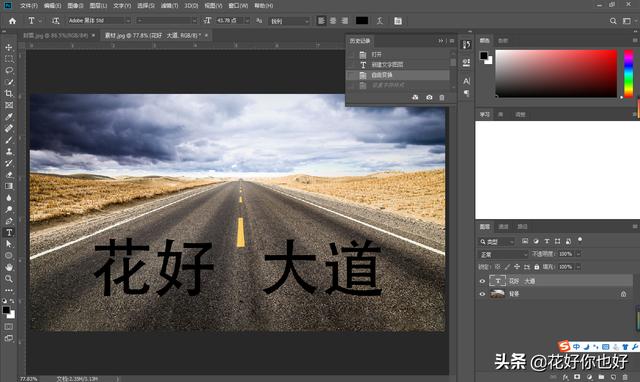Select the 自由变换 history state
This screenshot has width=640, height=382.
click(398, 75)
